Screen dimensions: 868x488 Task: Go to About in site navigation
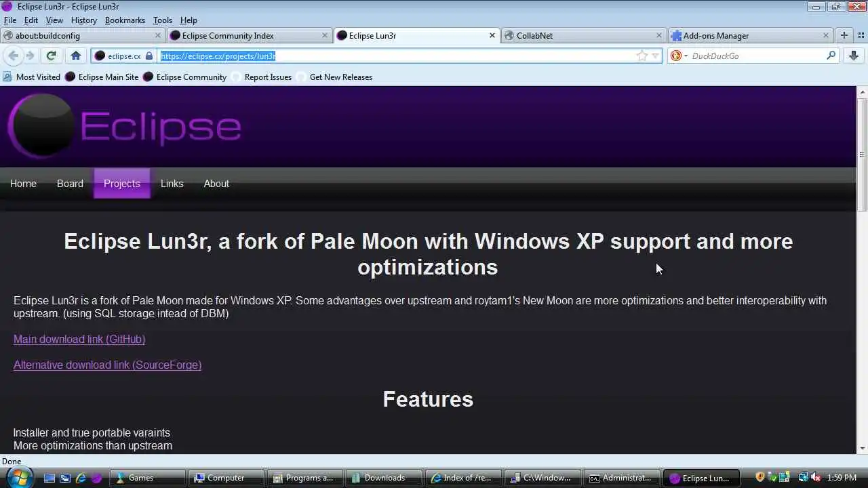click(216, 184)
